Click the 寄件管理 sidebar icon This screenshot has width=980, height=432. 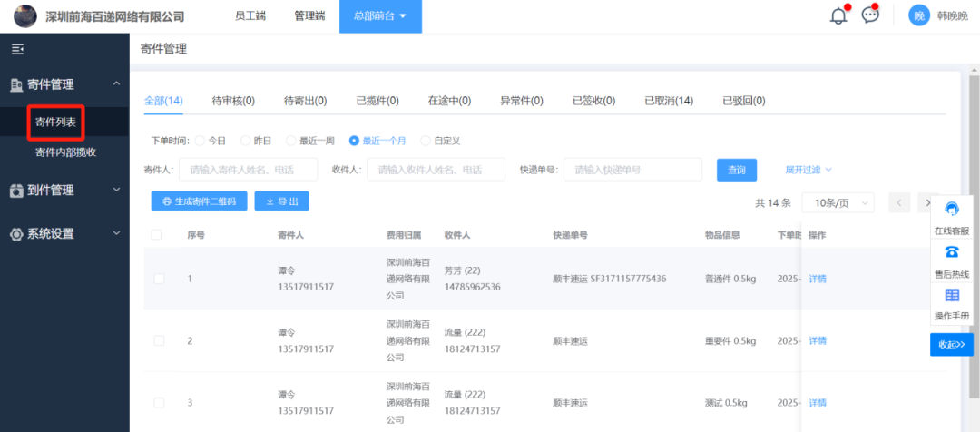coord(17,84)
